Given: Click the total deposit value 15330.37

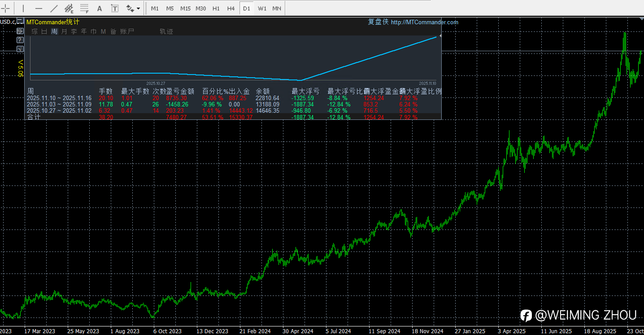Looking at the screenshot, I should pos(241,117).
